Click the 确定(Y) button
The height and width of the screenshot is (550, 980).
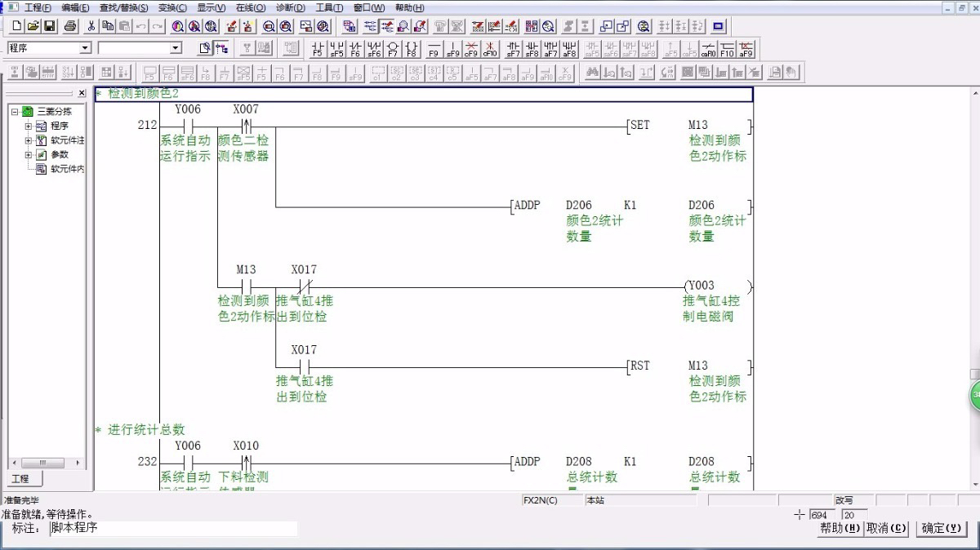(942, 528)
